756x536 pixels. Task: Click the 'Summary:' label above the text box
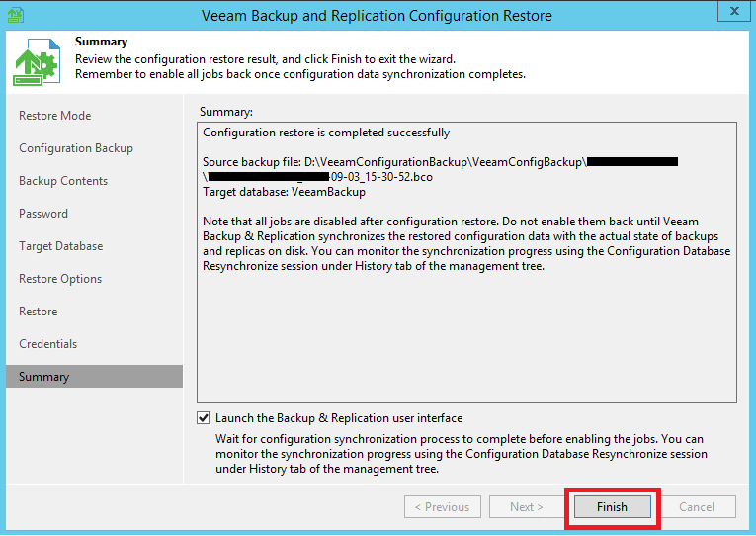226,112
